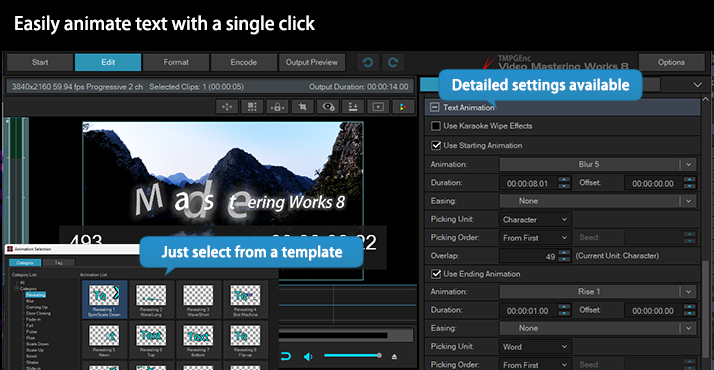
Task: Switch to the Edit tab
Action: point(108,62)
